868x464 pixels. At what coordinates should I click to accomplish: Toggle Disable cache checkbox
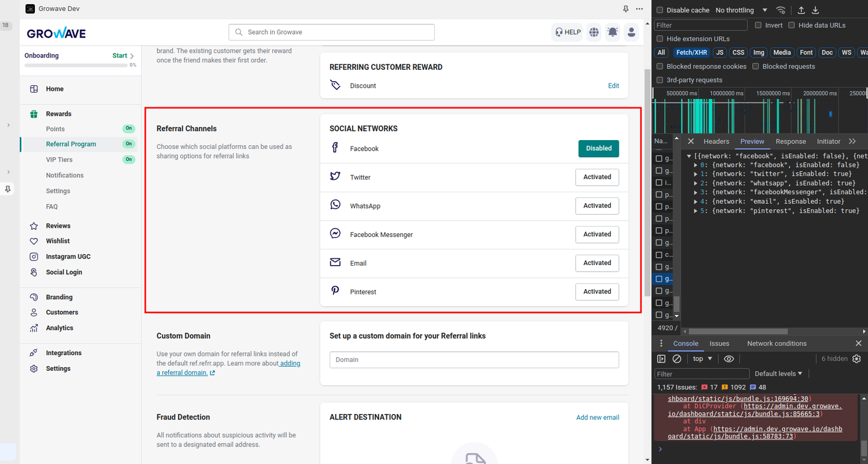pos(660,10)
